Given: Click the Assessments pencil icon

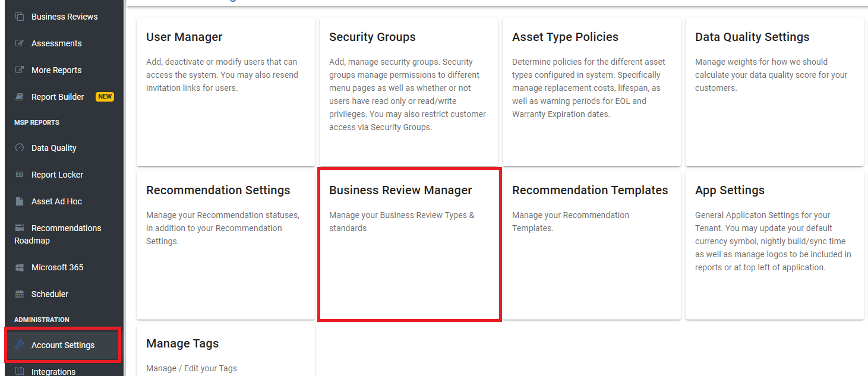Looking at the screenshot, I should (x=20, y=43).
